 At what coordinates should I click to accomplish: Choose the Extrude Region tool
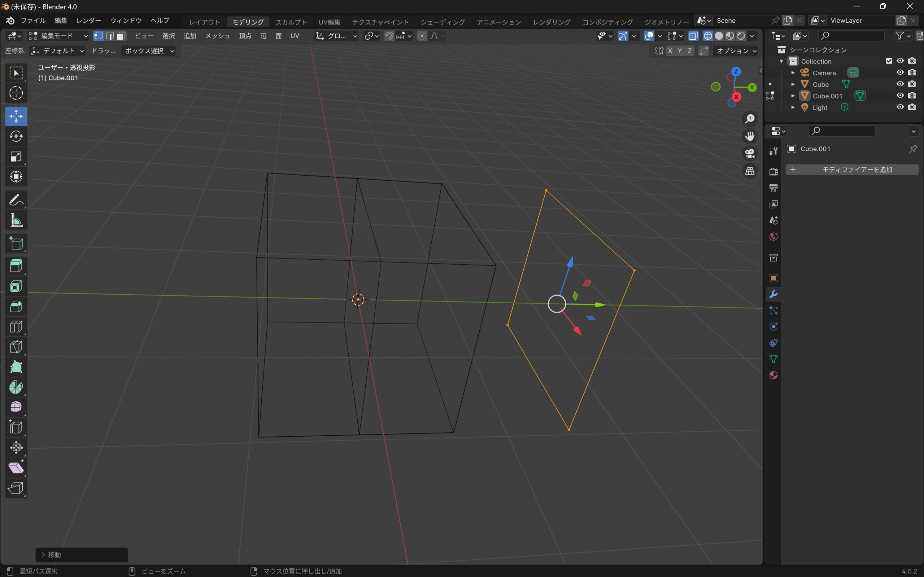pyautogui.click(x=16, y=266)
